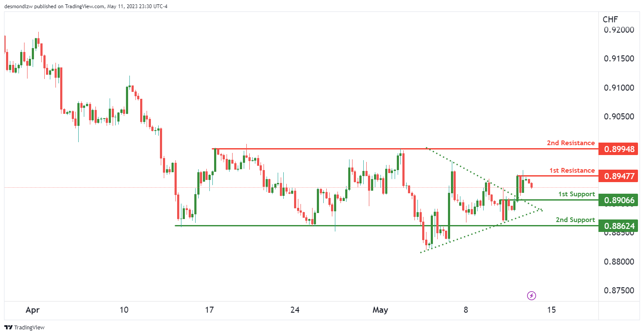The image size is (644, 335).
Task: Select the "17" marker on time axis
Action: (x=209, y=310)
